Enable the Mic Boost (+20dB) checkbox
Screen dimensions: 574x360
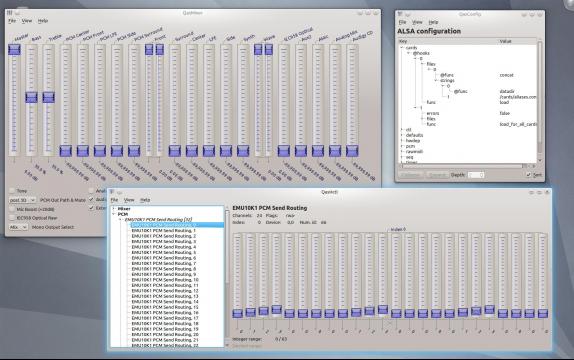pos(12,209)
